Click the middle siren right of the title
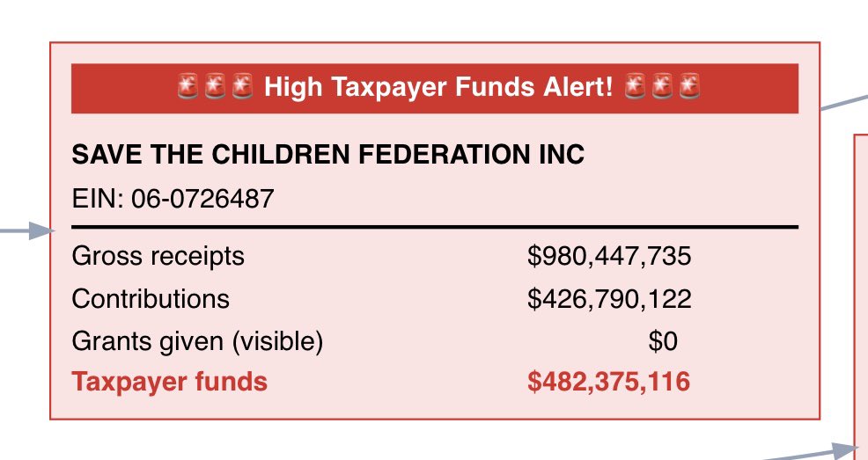The image size is (868, 460). pos(662,87)
